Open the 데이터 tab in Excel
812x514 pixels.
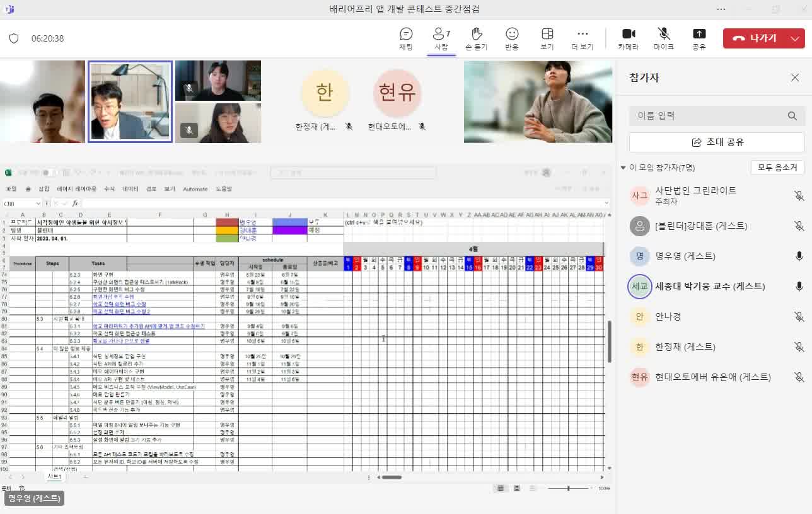[x=130, y=189]
